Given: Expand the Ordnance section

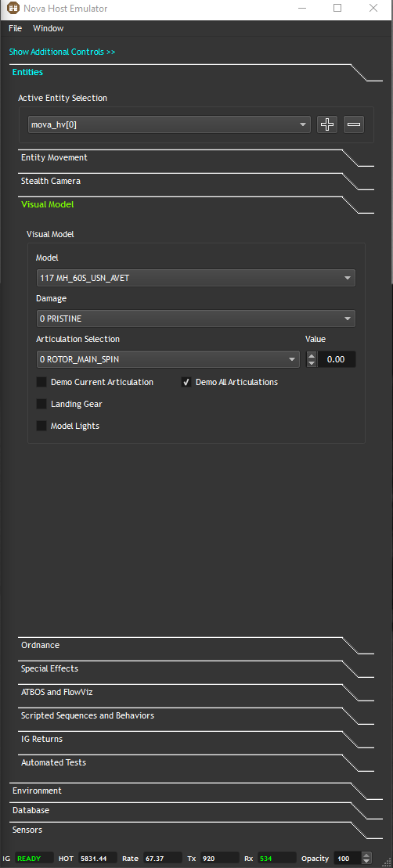Looking at the screenshot, I should click(x=196, y=646).
